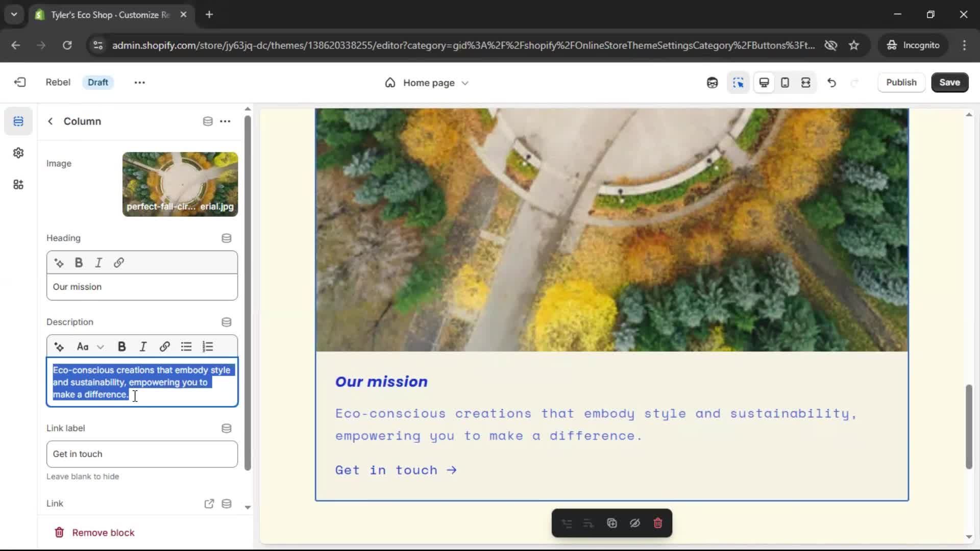Click the Bold icon in Description toolbar
The image size is (980, 551).
click(x=121, y=347)
